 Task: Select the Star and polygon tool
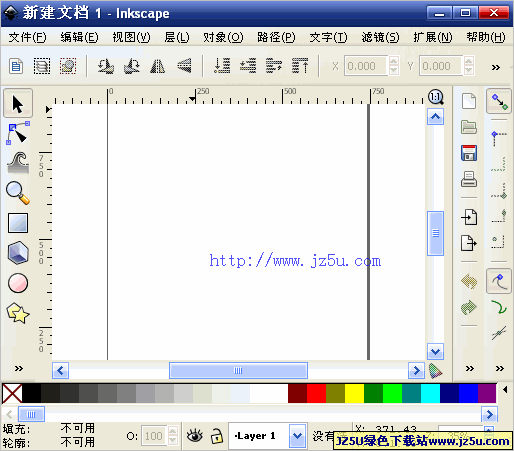18,313
